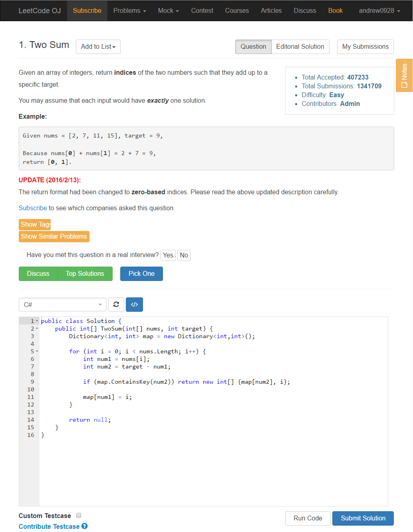This screenshot has width=413, height=532.
Task: Click inside the code editor on line 9
Action: tap(200, 382)
